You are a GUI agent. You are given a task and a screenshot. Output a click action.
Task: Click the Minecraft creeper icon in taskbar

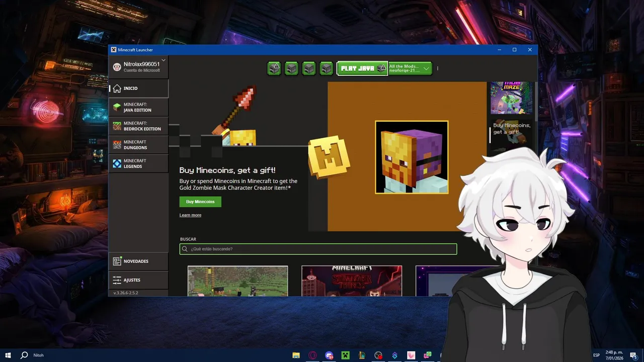(x=345, y=355)
